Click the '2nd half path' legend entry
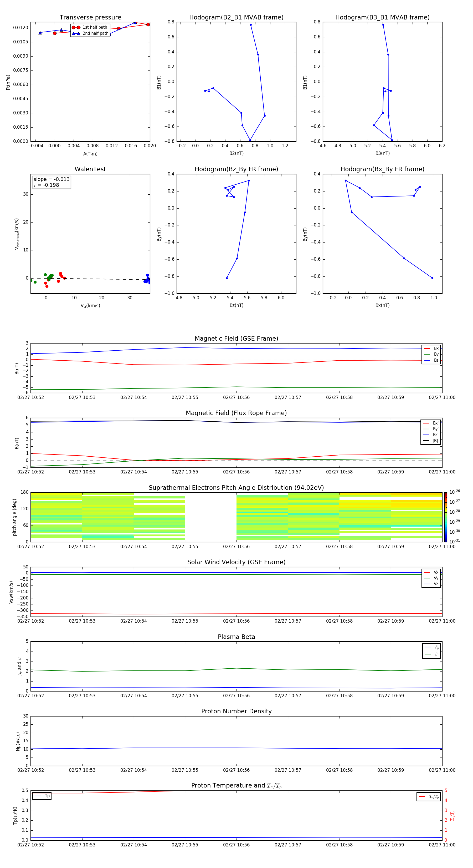This screenshot has height=868, width=473. tap(90, 33)
